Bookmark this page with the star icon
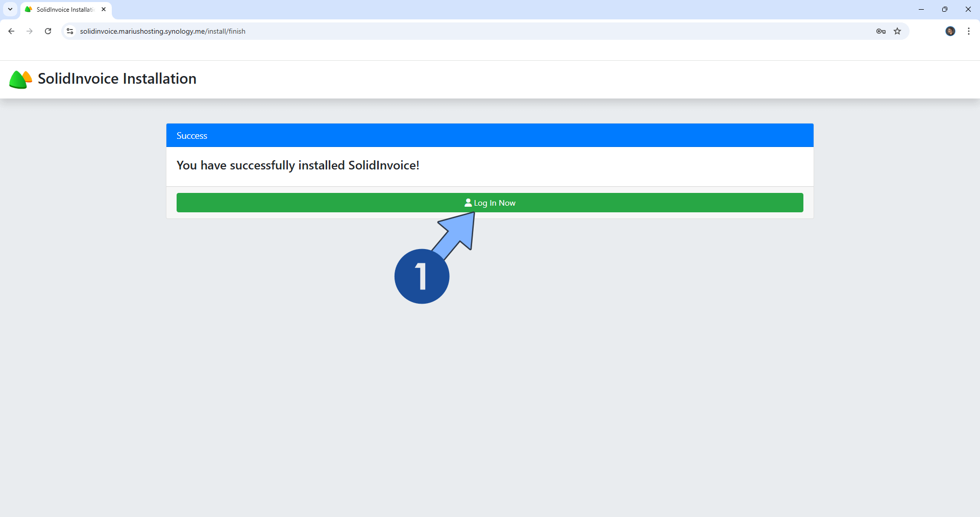Viewport: 980px width, 517px height. (x=897, y=31)
